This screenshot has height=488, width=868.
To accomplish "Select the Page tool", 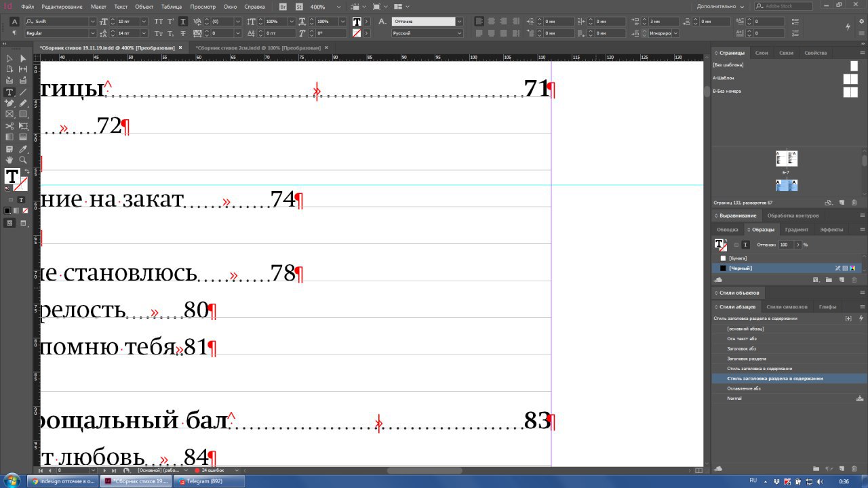I will coord(9,69).
